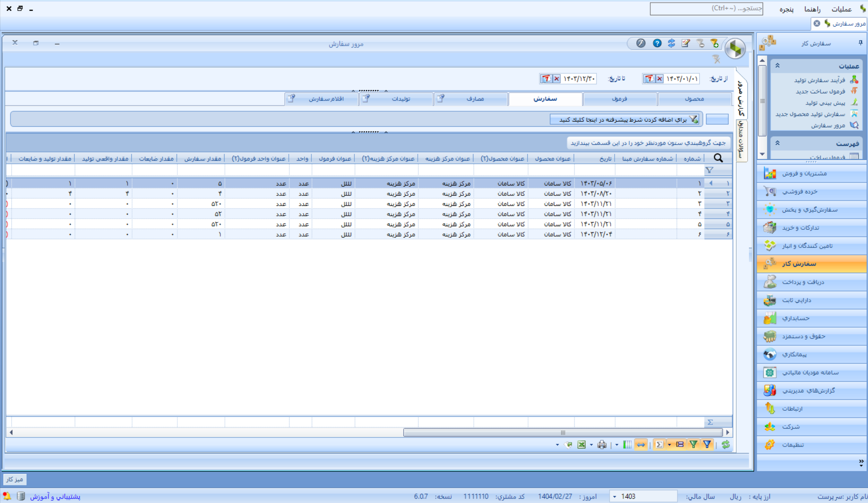Open the blue help question mark icon
The width and height of the screenshot is (868, 503).
point(657,43)
